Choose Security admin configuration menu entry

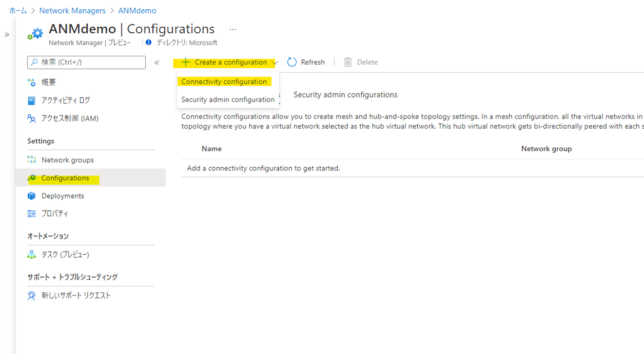(x=228, y=100)
